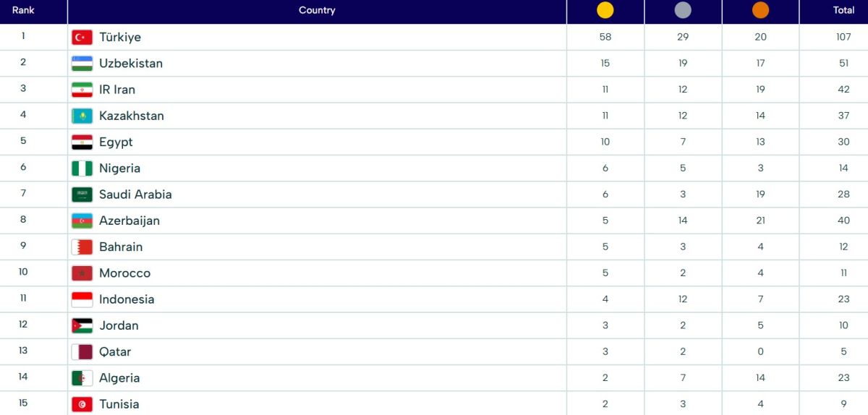Open the Indonesia country name
The image size is (868, 415).
(127, 299)
